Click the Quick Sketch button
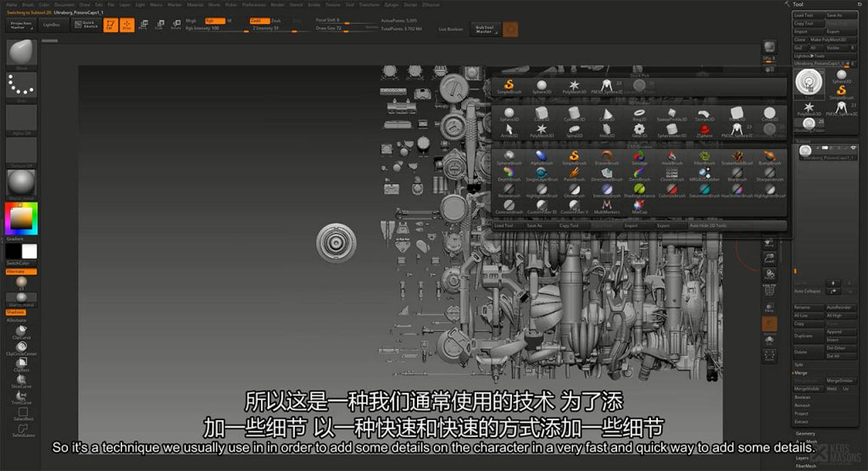868x471 pixels. click(x=86, y=25)
